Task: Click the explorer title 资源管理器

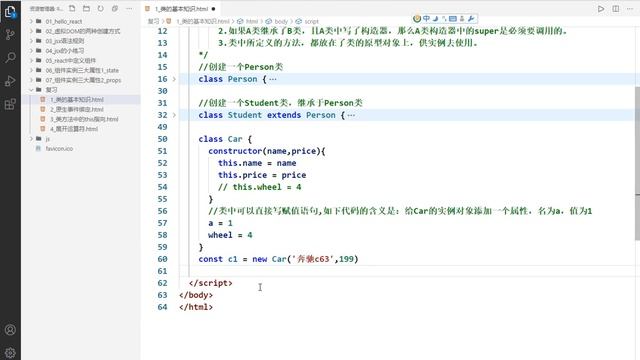Action: [45, 9]
